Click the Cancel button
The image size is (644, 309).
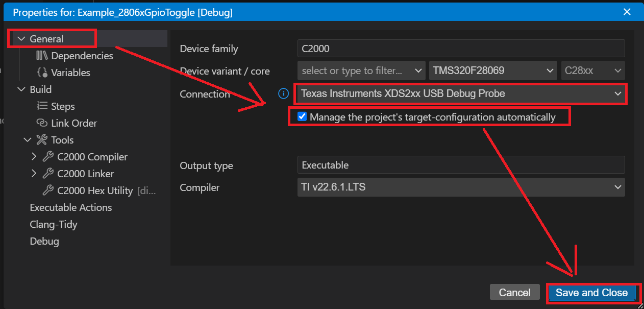click(514, 292)
